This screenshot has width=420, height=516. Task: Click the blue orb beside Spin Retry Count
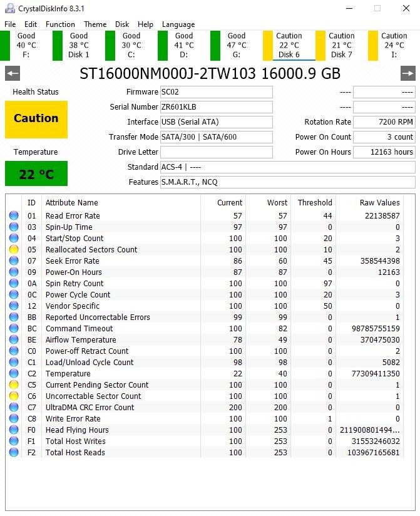click(14, 283)
